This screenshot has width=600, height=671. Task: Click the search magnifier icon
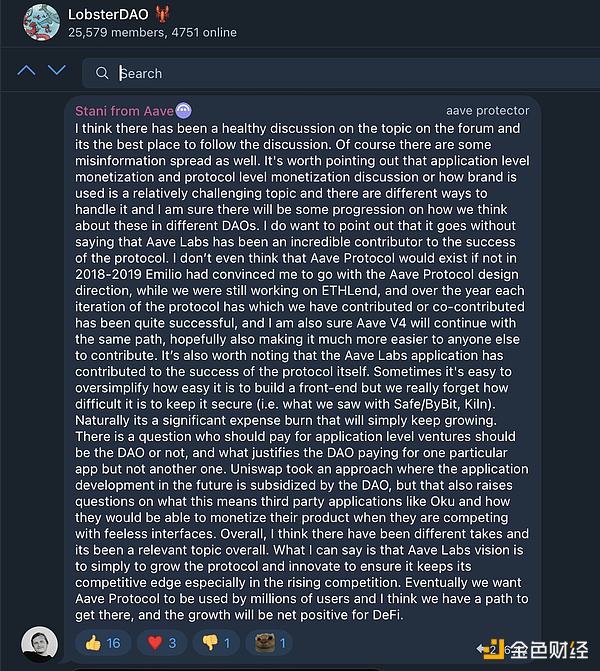point(102,73)
